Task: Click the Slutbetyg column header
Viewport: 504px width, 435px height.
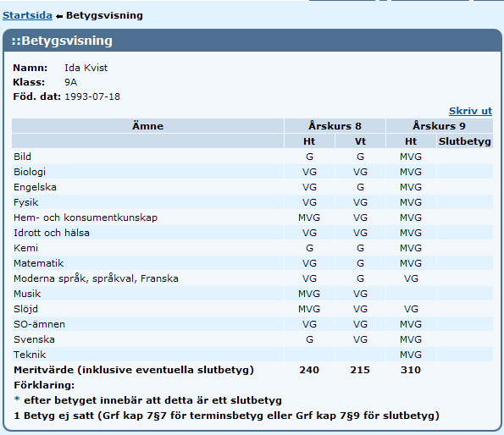Action: click(x=464, y=141)
